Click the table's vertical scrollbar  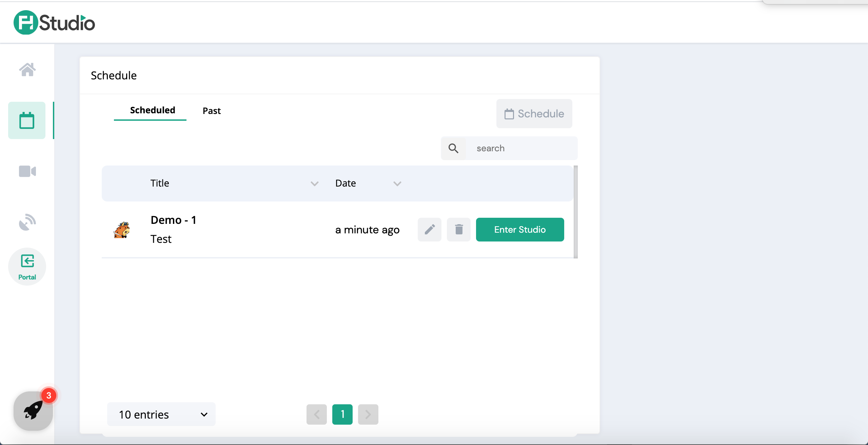tap(575, 212)
